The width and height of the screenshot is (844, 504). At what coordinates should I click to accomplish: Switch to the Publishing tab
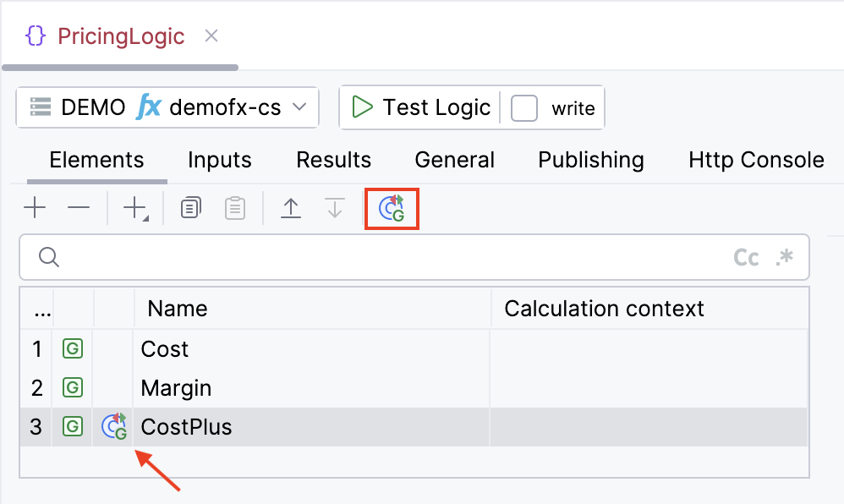590,160
